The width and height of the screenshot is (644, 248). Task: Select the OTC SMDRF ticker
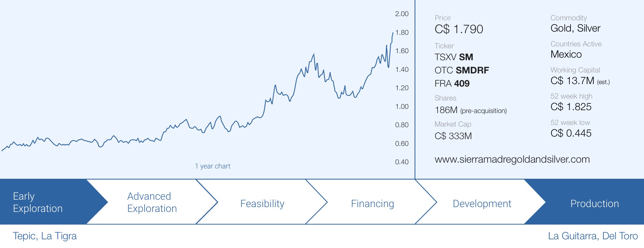coord(462,70)
